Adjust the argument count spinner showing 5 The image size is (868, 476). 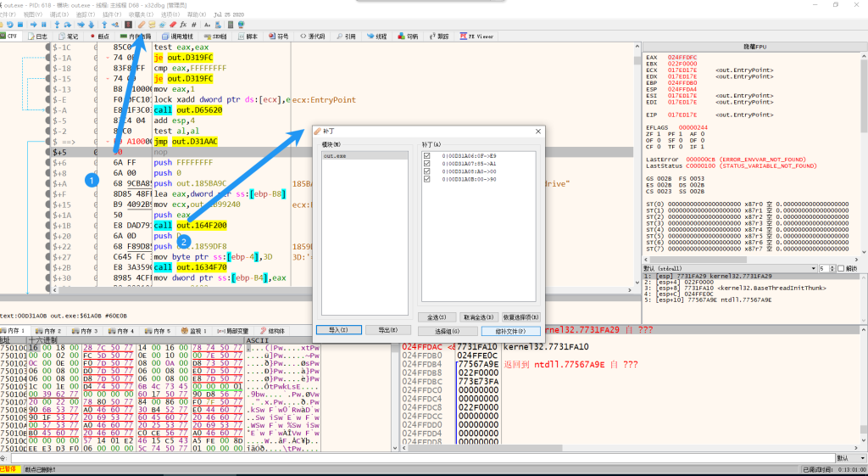[827, 268]
